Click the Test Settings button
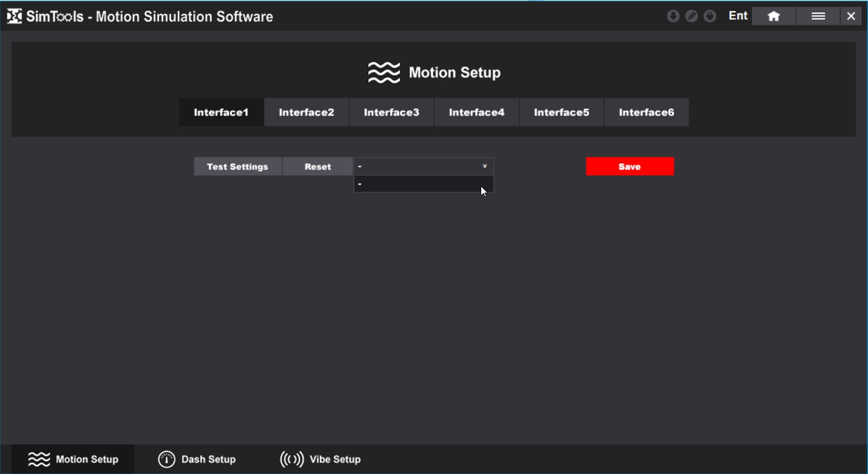Image resolution: width=868 pixels, height=474 pixels. coord(237,167)
